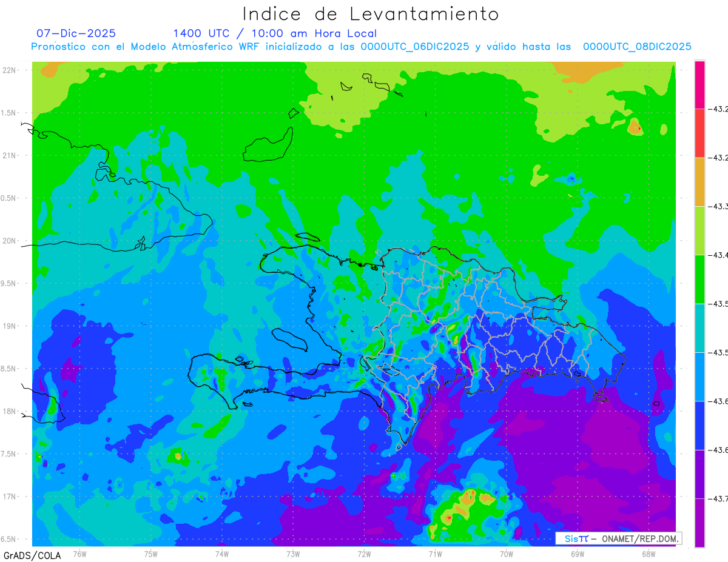This screenshot has height=562, width=728.
Task: Click the violet swatch in the legend
Action: coord(699,474)
